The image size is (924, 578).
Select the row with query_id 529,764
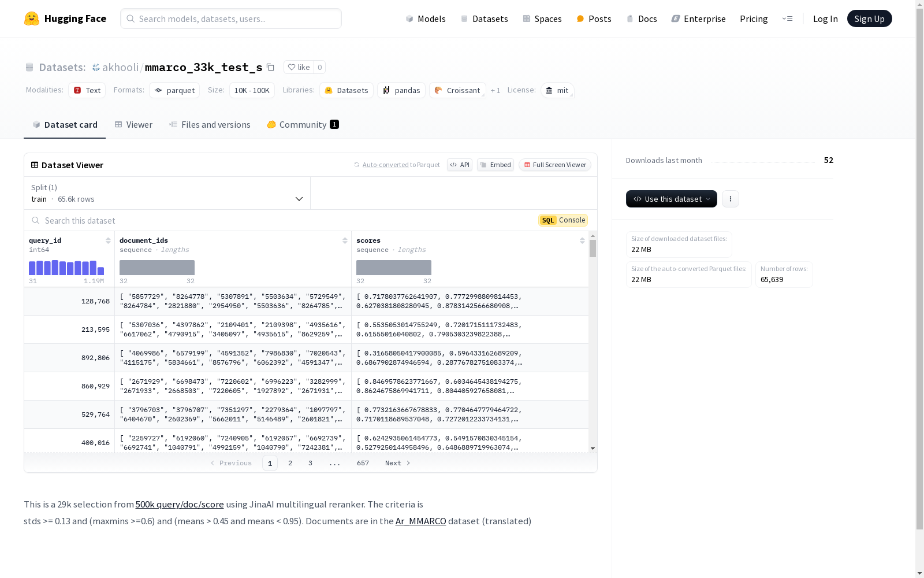pyautogui.click(x=306, y=414)
